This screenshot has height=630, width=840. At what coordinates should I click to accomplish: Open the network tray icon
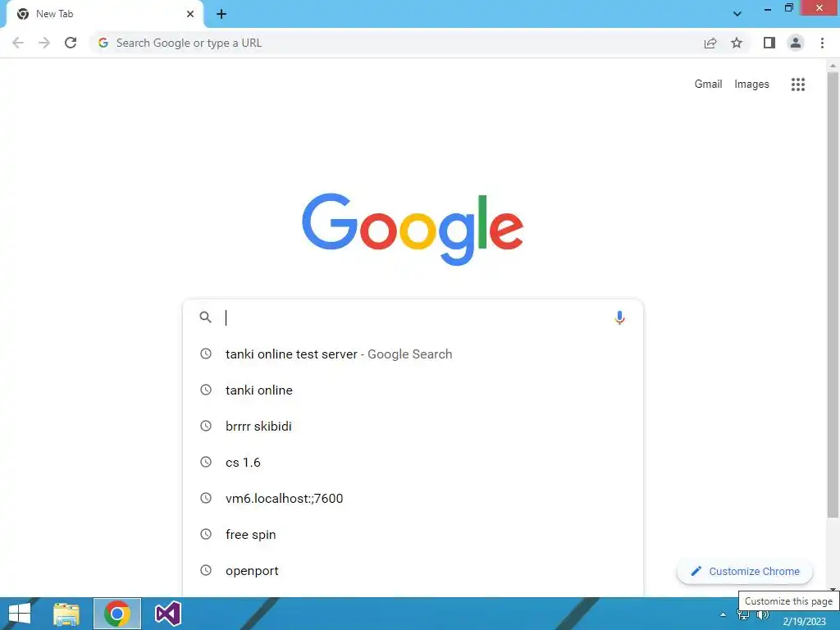[743, 614]
